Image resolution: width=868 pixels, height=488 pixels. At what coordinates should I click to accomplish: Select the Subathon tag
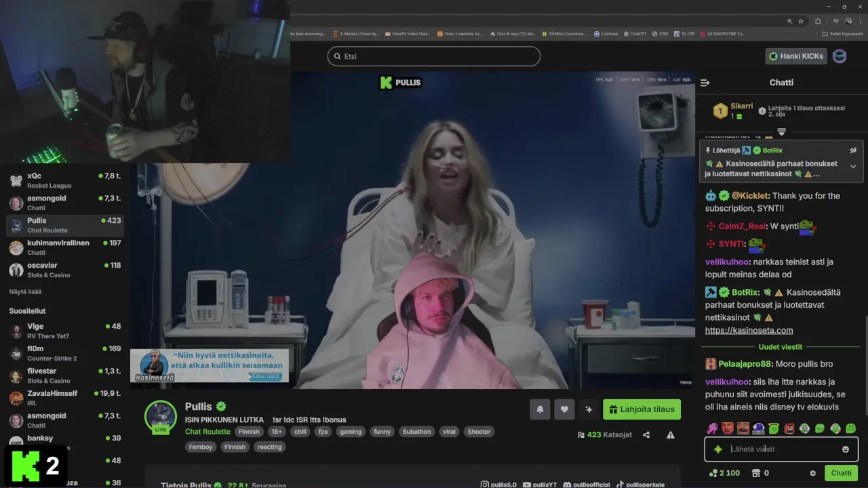tap(416, 432)
